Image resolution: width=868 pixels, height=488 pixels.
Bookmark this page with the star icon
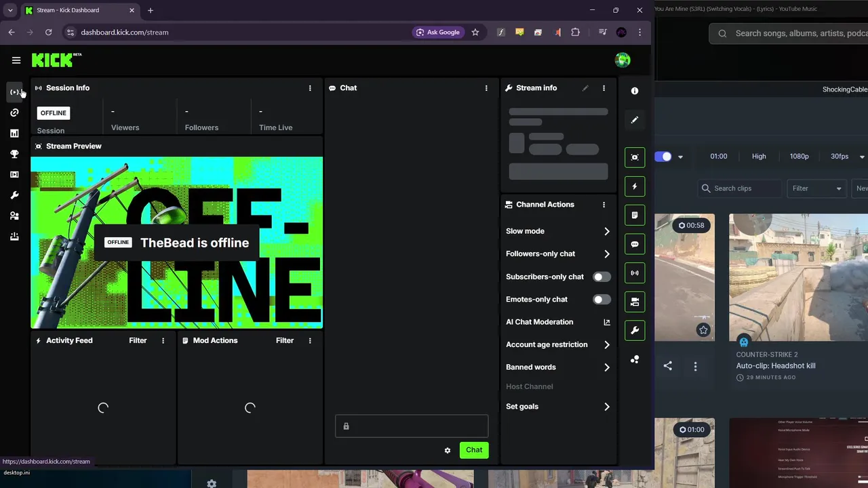(x=475, y=32)
